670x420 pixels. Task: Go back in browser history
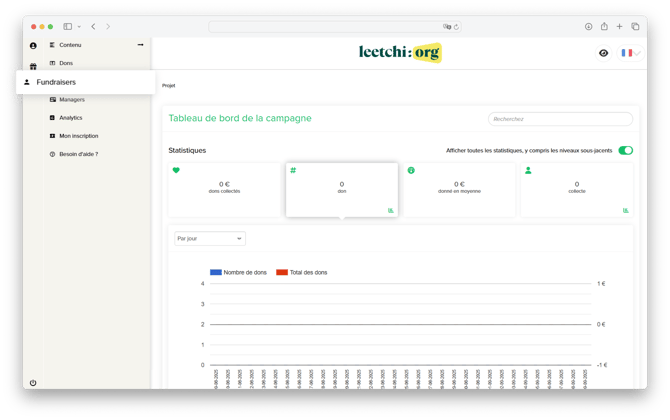[93, 26]
